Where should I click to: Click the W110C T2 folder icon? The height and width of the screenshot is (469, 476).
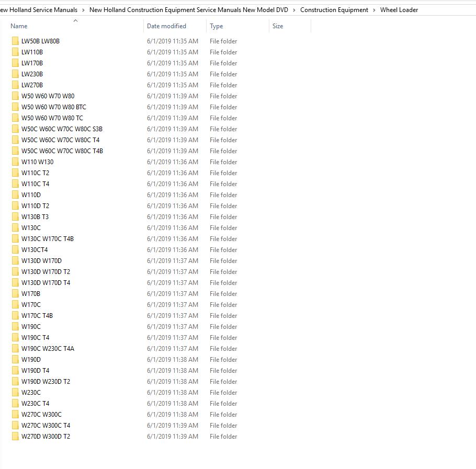point(15,173)
